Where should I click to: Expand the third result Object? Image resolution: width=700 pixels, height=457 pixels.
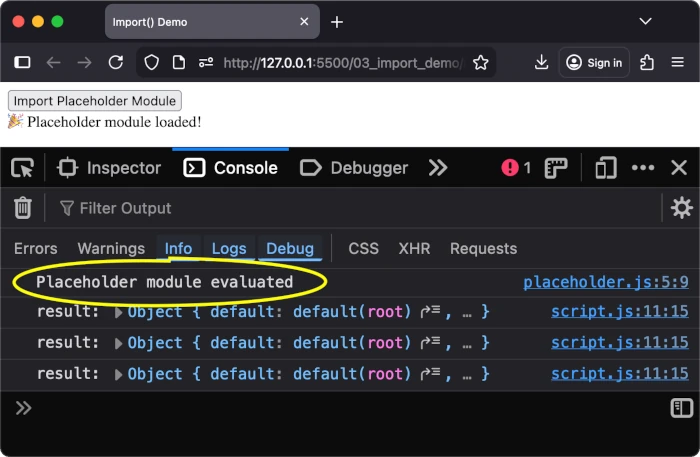(x=118, y=374)
